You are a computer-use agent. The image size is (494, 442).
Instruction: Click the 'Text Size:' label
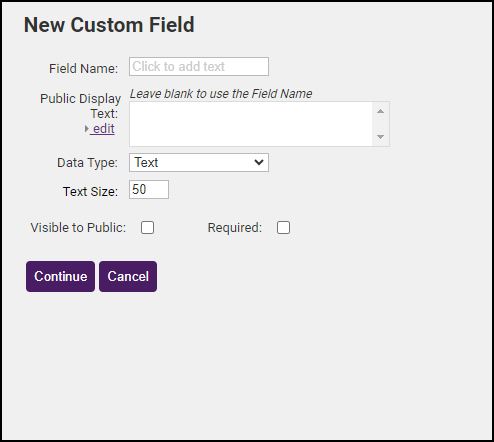coord(90,192)
